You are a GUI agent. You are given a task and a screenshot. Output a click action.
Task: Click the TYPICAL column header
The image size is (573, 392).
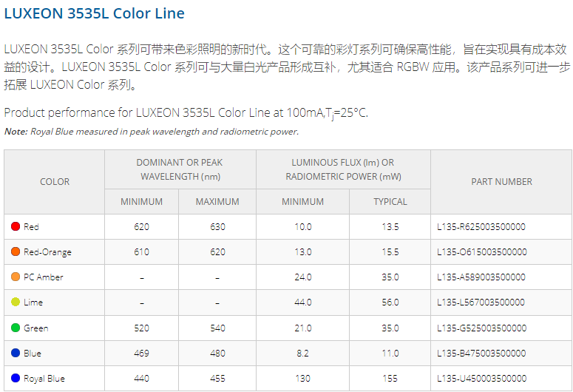pyautogui.click(x=390, y=202)
